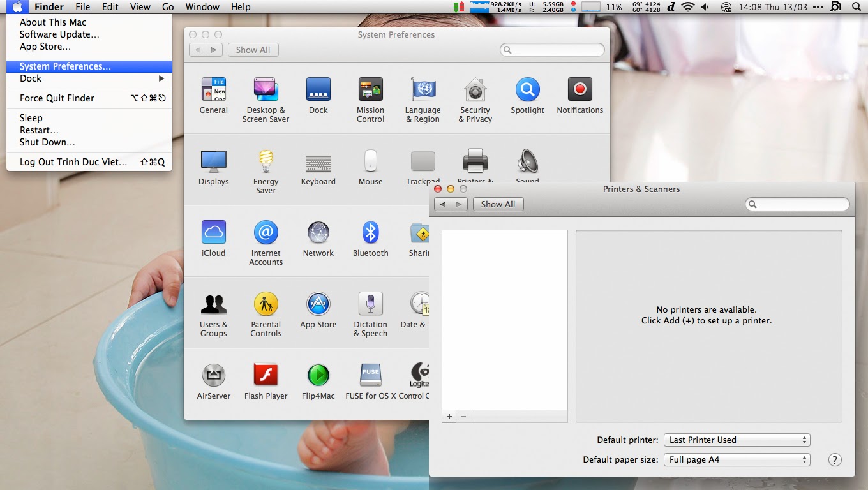Open volume control in menu bar

[x=705, y=7]
